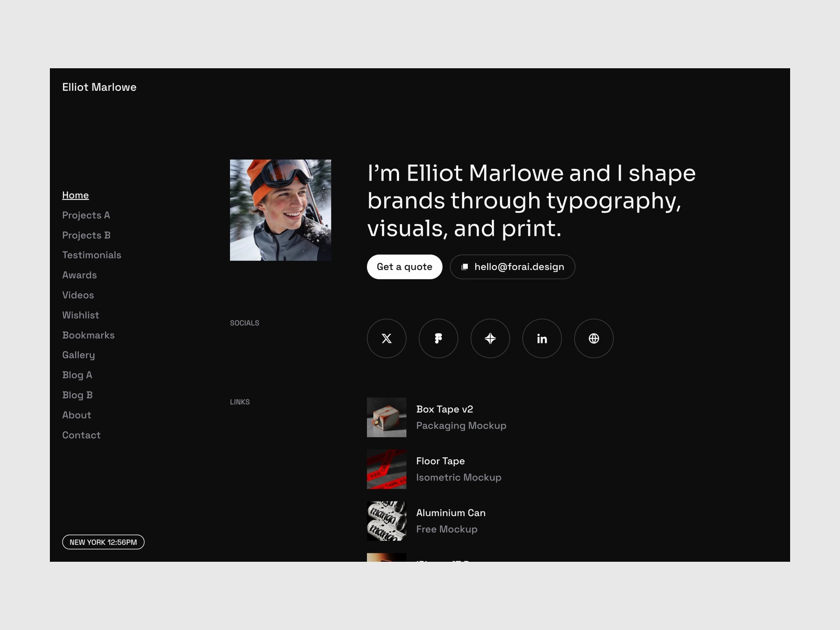Open the Home navigation link
Viewport: 840px width, 630px height.
coord(76,195)
